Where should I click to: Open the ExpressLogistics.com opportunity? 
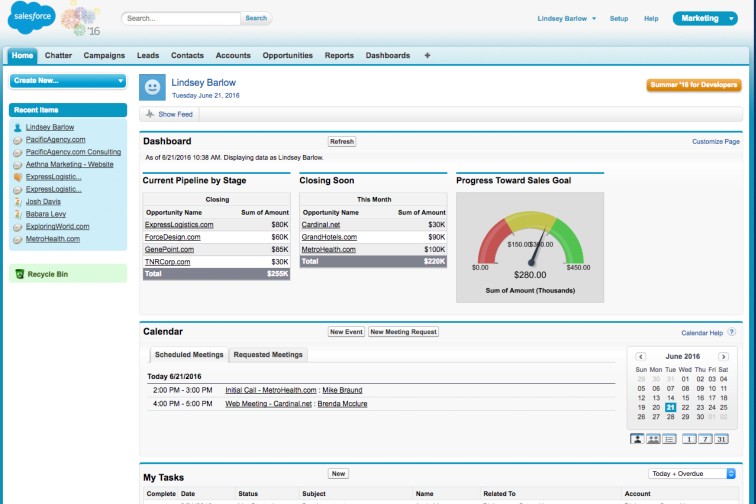click(x=179, y=225)
